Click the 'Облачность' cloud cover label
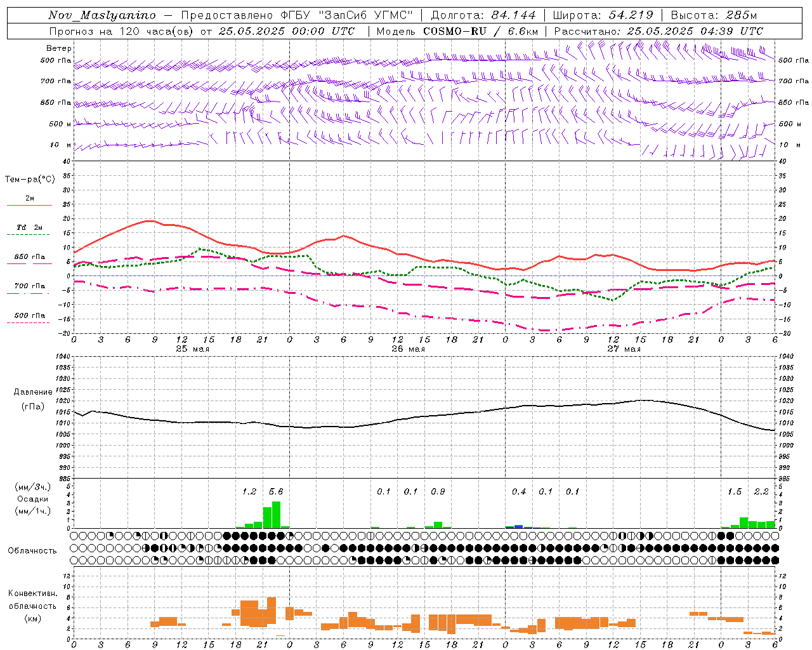Screen dimensions: 812x650 (x=32, y=551)
